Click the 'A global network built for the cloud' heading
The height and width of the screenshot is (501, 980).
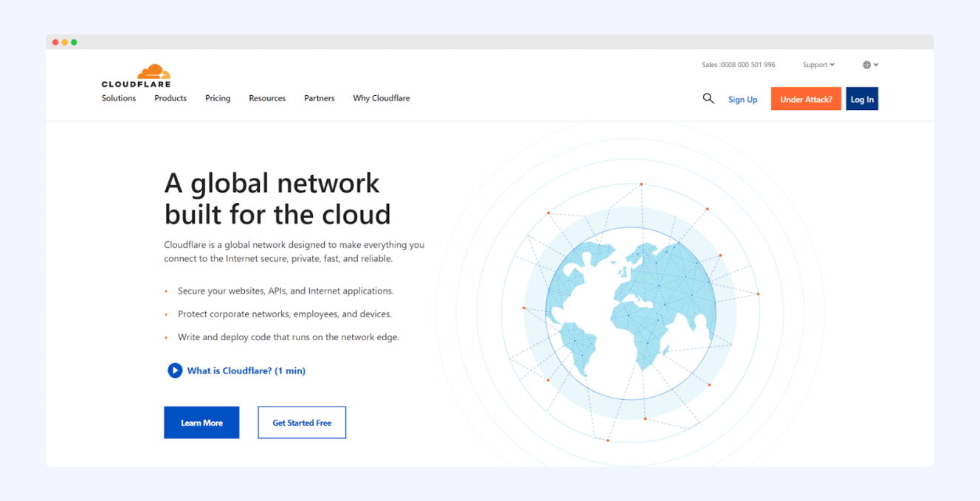pyautogui.click(x=277, y=198)
